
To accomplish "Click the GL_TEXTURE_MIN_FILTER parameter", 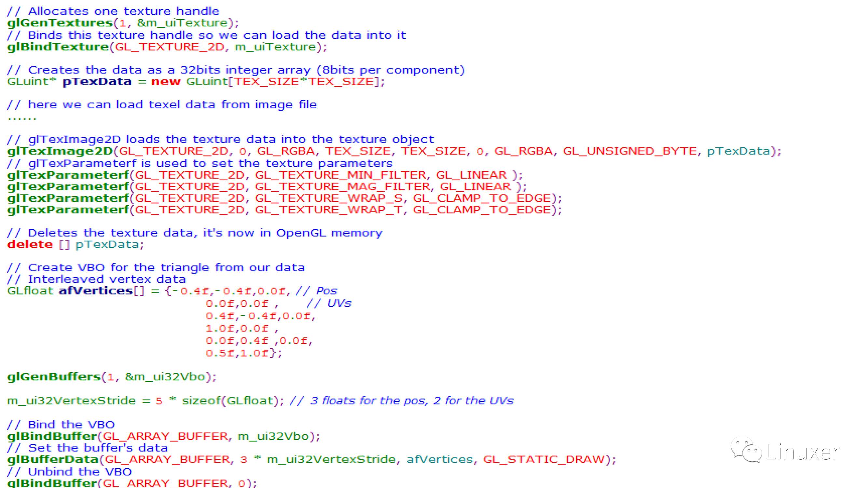I will coord(341,175).
